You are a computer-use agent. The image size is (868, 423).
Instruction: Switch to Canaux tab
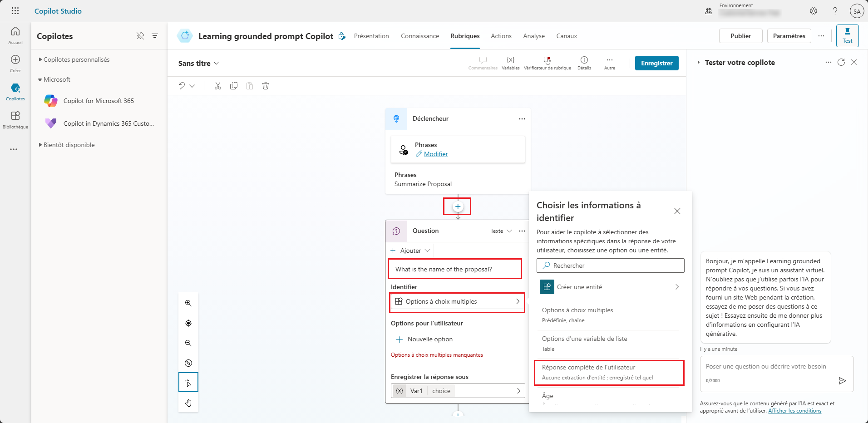pyautogui.click(x=567, y=36)
